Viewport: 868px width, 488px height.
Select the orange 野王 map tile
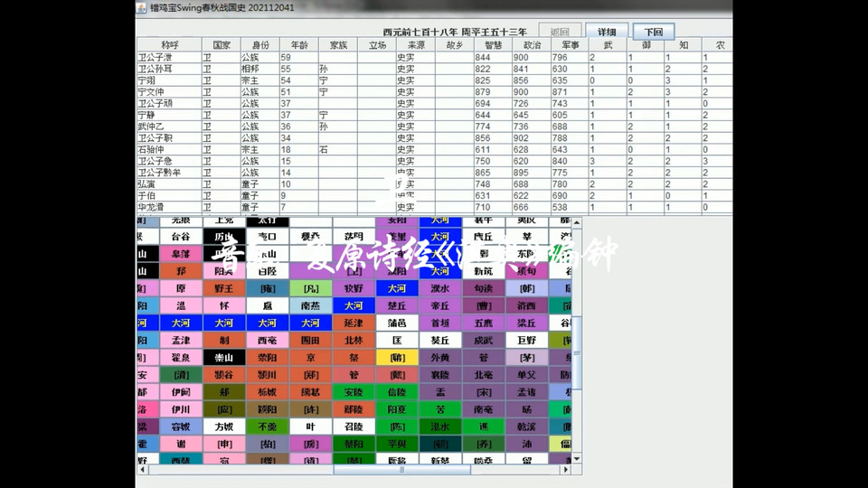(x=223, y=288)
